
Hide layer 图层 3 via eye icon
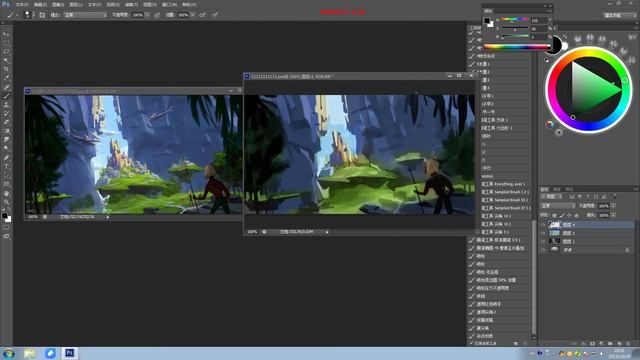coord(543,233)
